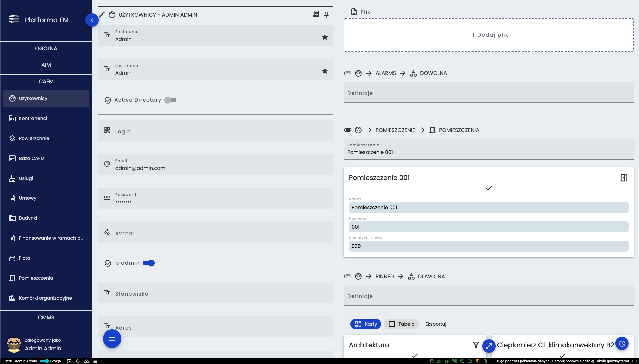Click the Email field with admin@admin.com
This screenshot has width=639, height=364.
point(215,165)
